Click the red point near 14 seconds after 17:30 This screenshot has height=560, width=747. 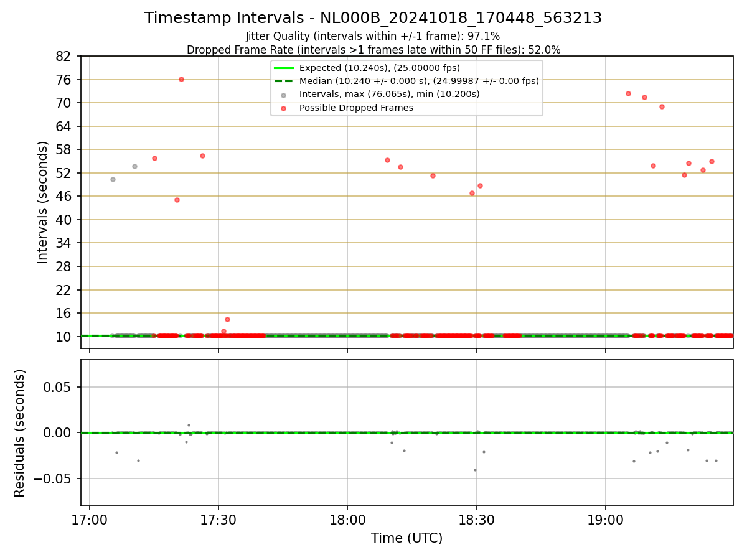[x=227, y=319]
